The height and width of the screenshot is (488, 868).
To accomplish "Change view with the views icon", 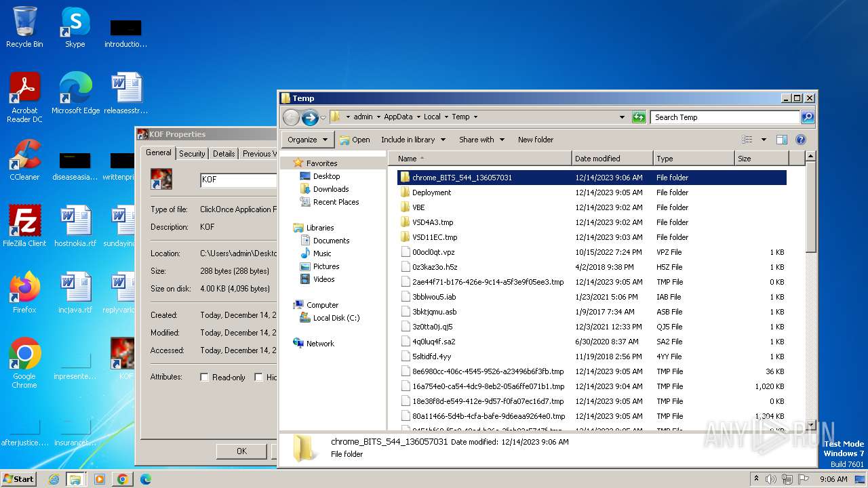I will tap(747, 140).
